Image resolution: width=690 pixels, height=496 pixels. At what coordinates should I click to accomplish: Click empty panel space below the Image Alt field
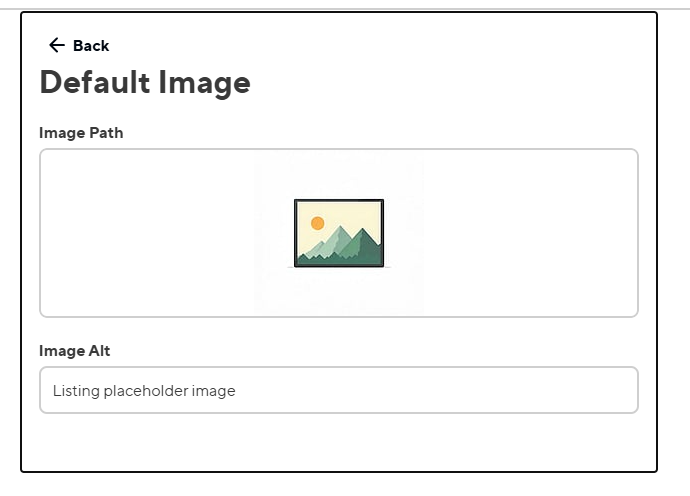339,442
